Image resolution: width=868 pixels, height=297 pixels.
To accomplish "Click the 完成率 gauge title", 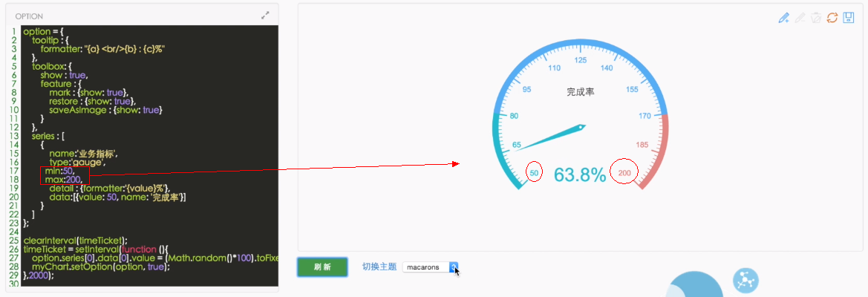I will point(581,92).
